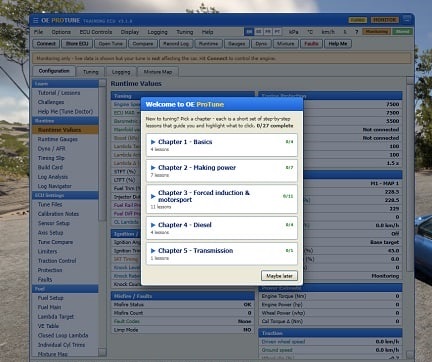Open the Options menu
Image resolution: width=432 pixels, height=362 pixels.
tap(61, 32)
